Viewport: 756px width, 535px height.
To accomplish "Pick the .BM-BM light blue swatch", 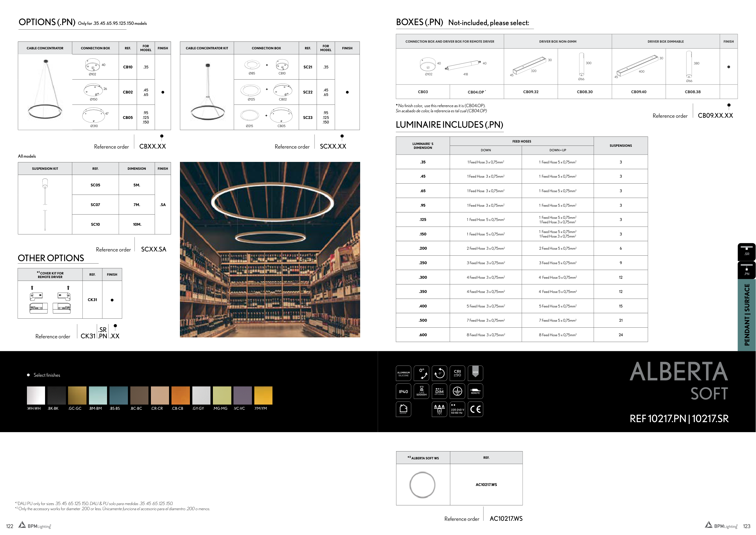I will 98,395.
